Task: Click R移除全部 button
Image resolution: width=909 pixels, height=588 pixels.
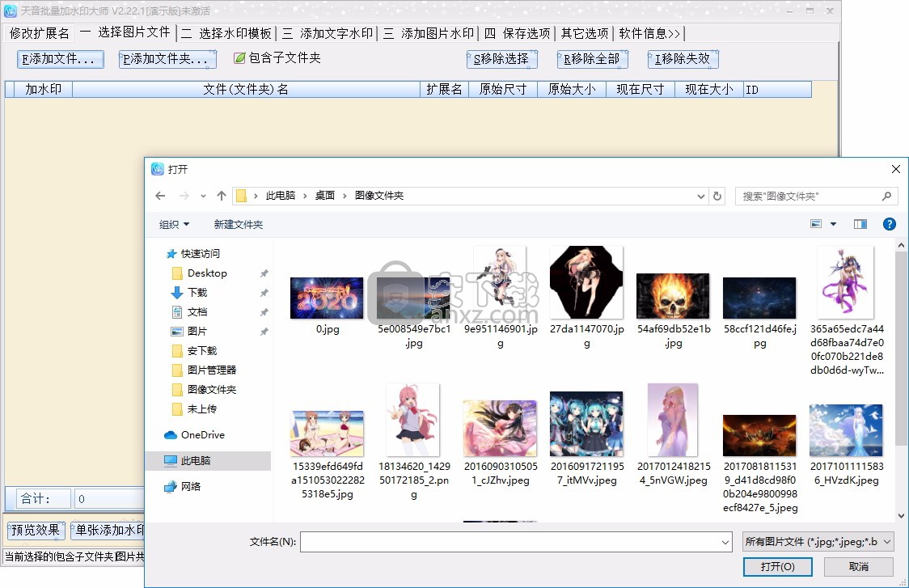Action: click(x=593, y=59)
